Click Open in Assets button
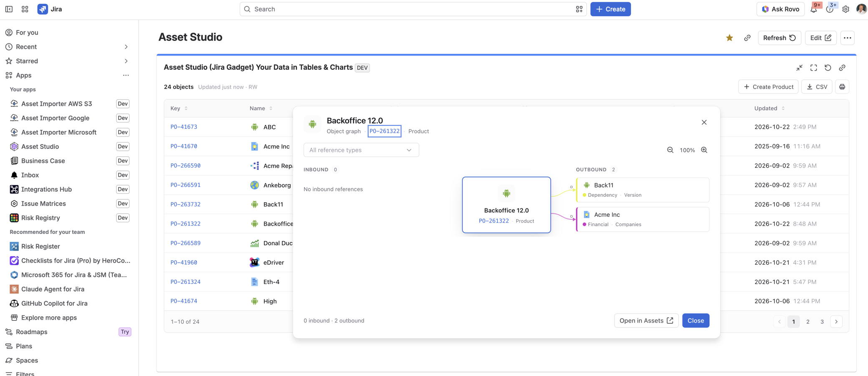Image resolution: width=868 pixels, height=376 pixels. pyautogui.click(x=646, y=320)
